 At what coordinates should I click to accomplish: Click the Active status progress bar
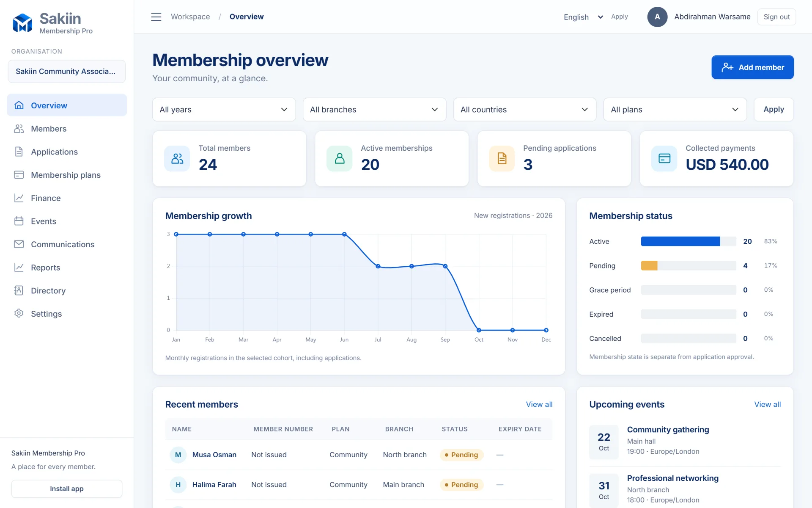click(689, 241)
